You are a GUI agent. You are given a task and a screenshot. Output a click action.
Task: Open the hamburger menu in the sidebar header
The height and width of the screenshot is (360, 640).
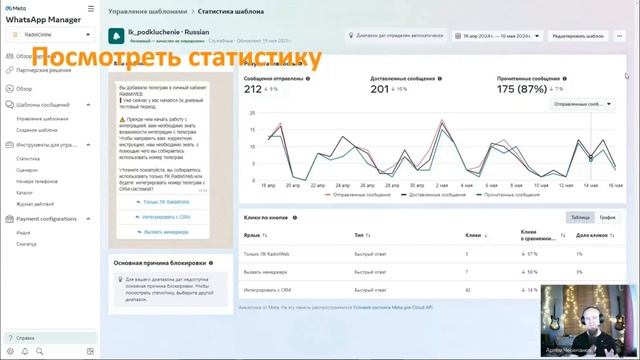91,9
